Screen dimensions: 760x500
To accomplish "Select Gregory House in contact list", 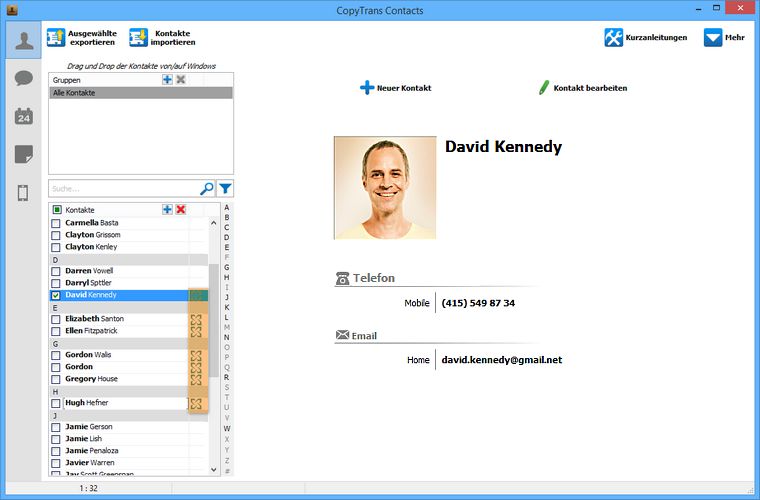I will point(91,379).
